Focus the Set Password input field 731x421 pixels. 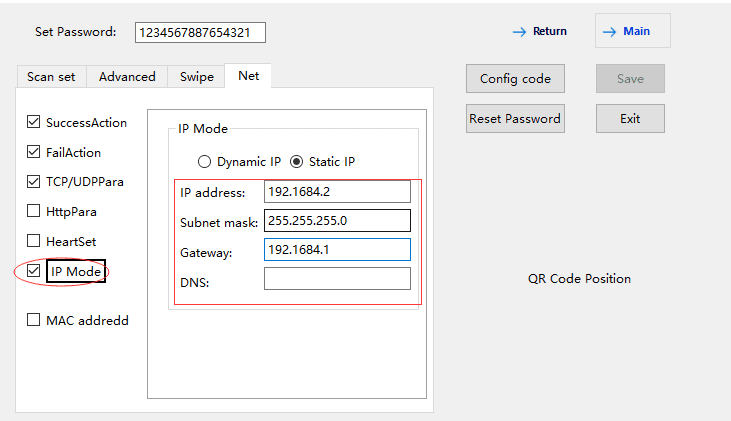click(x=200, y=33)
